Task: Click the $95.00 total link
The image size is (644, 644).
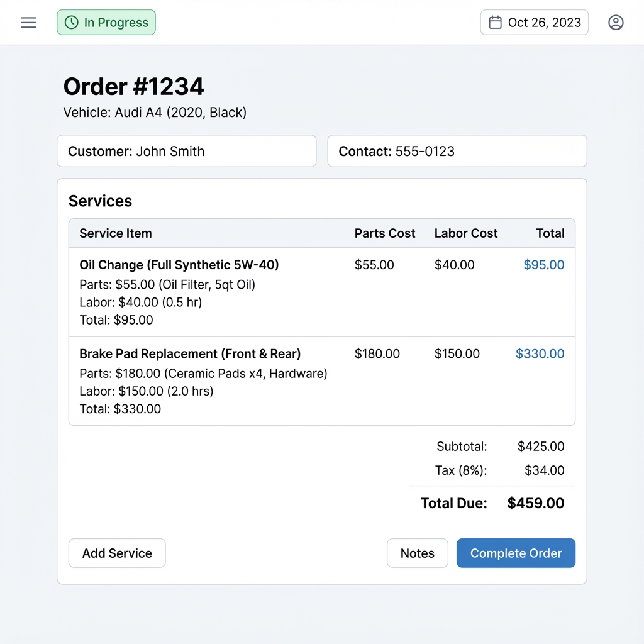Action: coord(544,265)
